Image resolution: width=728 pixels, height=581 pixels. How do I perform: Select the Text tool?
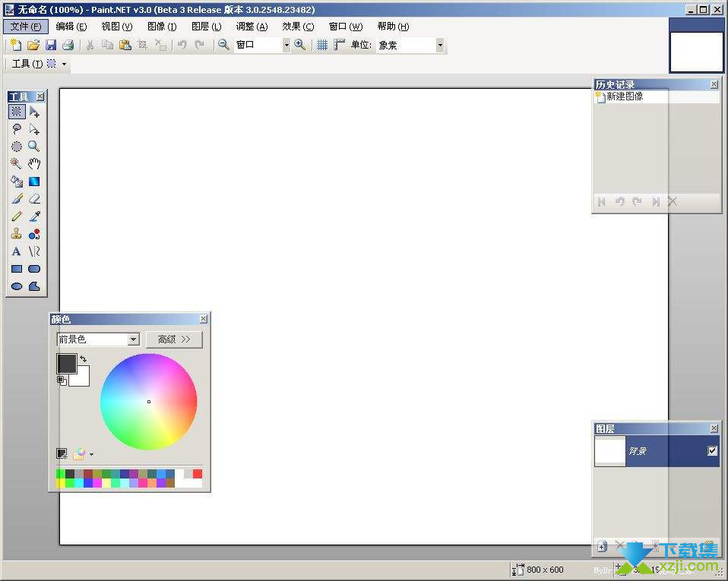click(x=17, y=251)
